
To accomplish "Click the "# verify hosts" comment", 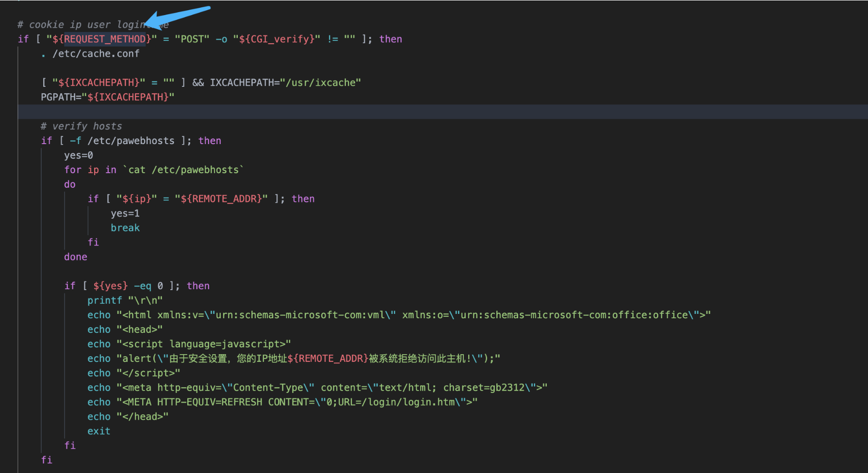I will pyautogui.click(x=81, y=126).
